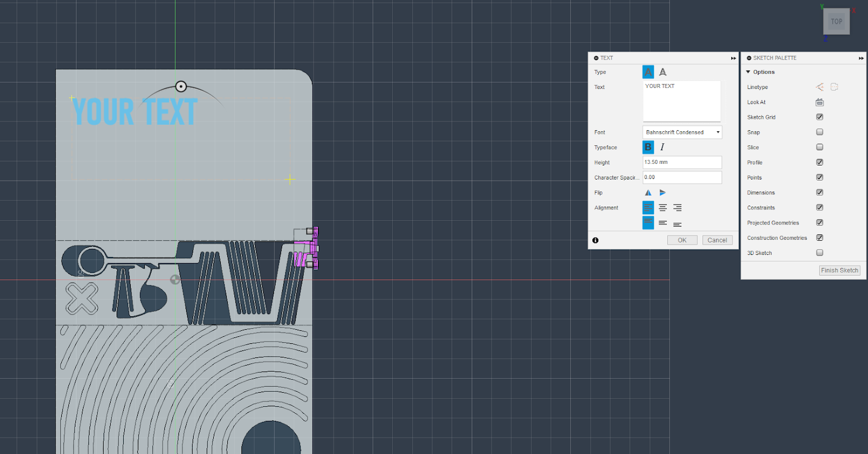This screenshot has height=454, width=868.
Task: Set vertical alignment to bottom
Action: point(677,224)
